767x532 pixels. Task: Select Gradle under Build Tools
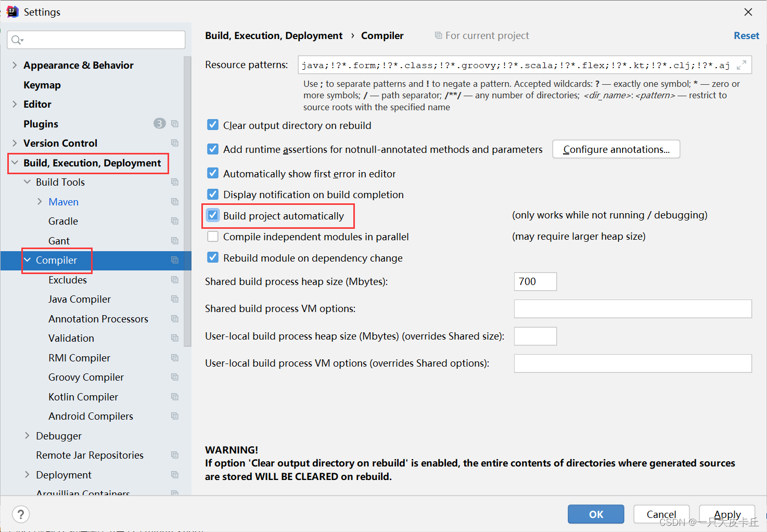pos(63,221)
